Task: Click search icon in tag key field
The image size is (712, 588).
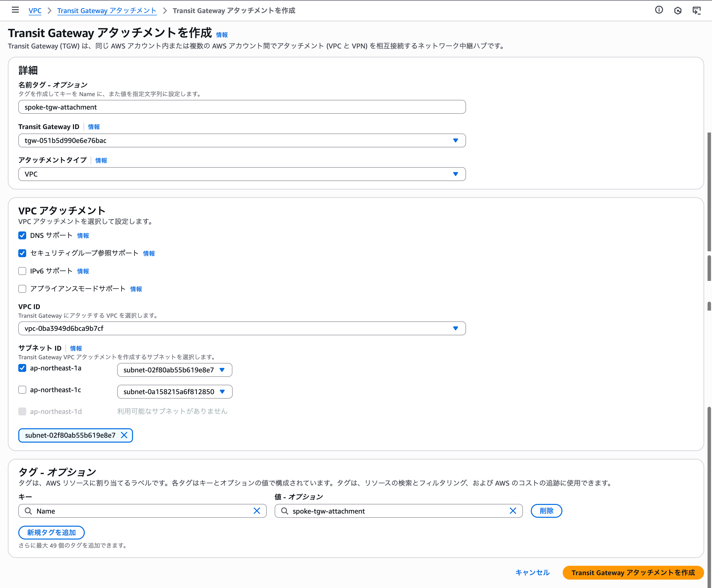Action: pos(28,511)
